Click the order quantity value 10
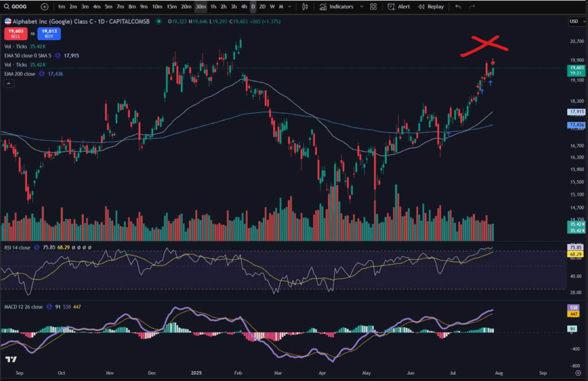The height and width of the screenshot is (381, 588). tap(33, 34)
